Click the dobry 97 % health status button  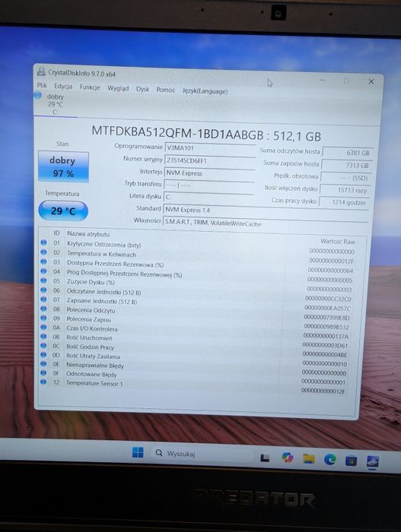(63, 166)
